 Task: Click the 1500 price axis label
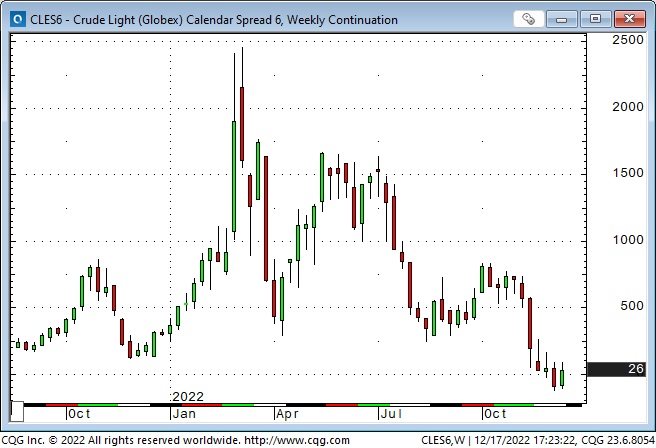click(628, 173)
